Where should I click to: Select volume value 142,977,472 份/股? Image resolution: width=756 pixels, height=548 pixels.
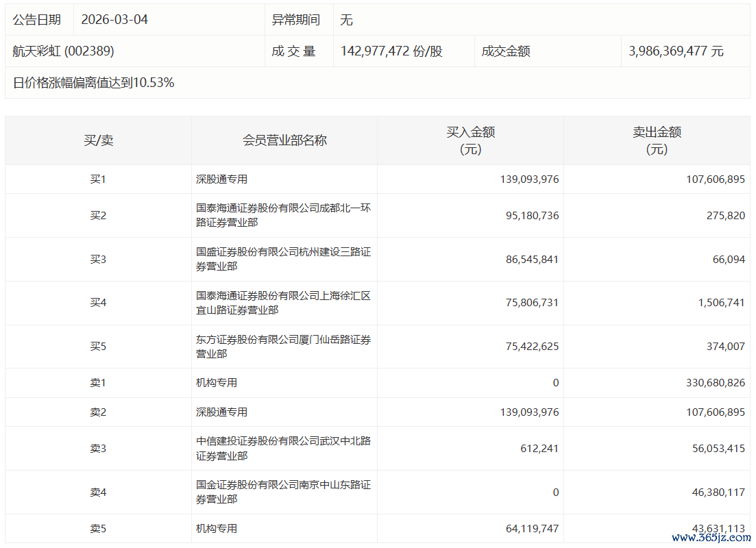pos(391,51)
